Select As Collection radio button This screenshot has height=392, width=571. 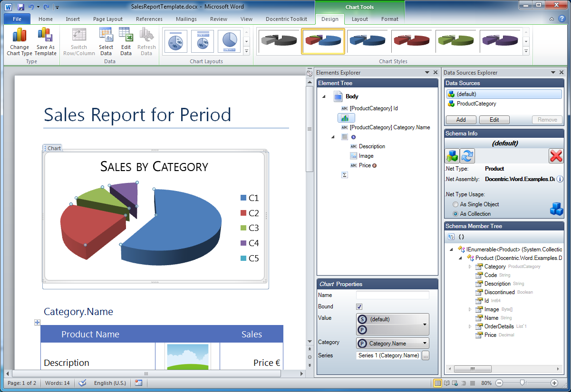click(x=455, y=214)
